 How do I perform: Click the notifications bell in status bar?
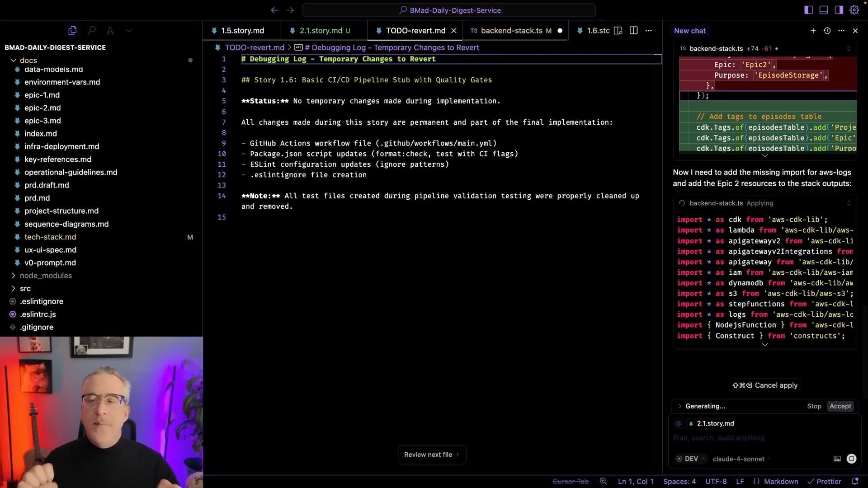pos(855,481)
